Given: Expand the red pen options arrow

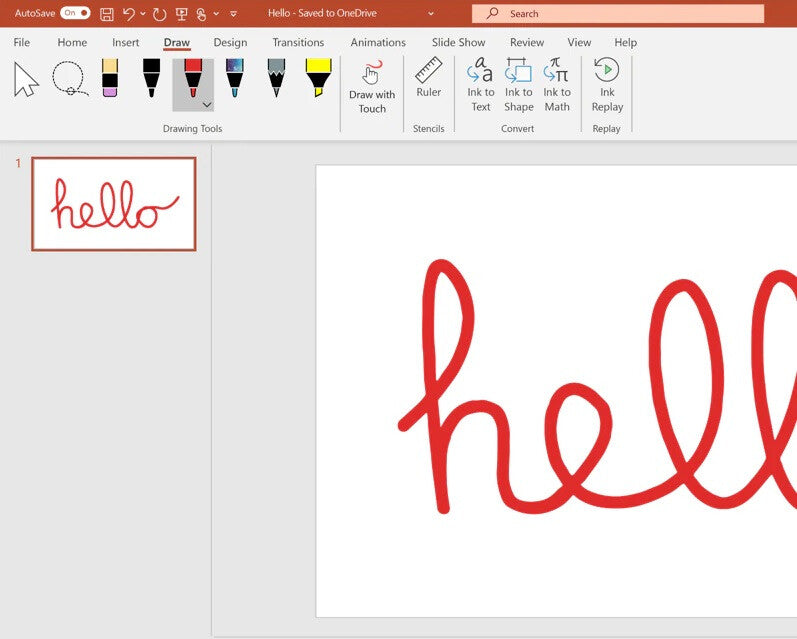Looking at the screenshot, I should point(207,104).
